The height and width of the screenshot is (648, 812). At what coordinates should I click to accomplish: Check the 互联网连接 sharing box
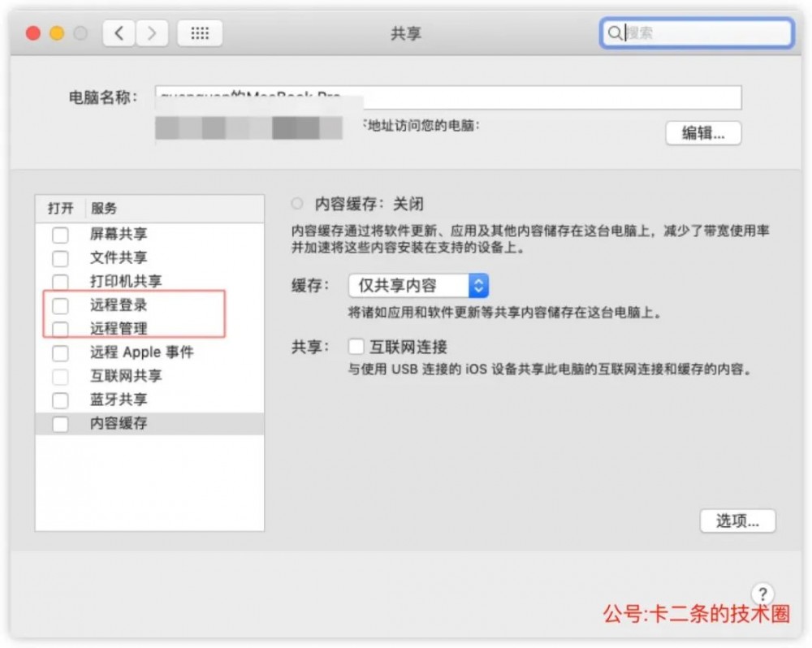pyautogui.click(x=356, y=346)
